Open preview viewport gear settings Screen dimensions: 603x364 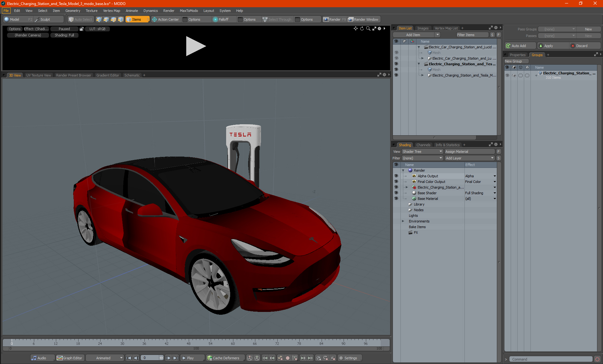(379, 29)
